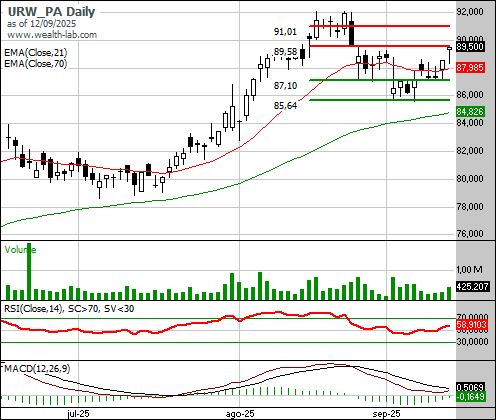Click the 82,000 price axis label

[470, 151]
